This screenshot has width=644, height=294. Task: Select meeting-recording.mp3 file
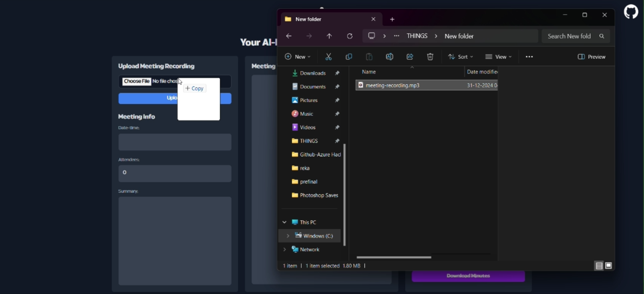(x=427, y=85)
